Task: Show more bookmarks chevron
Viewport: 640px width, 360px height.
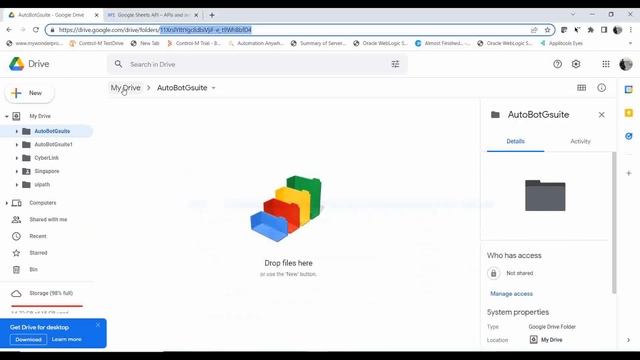Action: (630, 43)
